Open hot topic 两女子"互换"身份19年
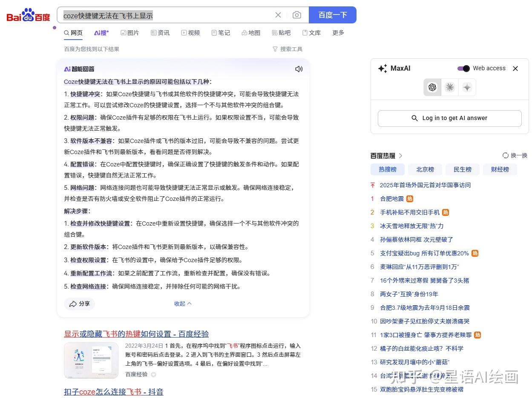 pos(409,294)
